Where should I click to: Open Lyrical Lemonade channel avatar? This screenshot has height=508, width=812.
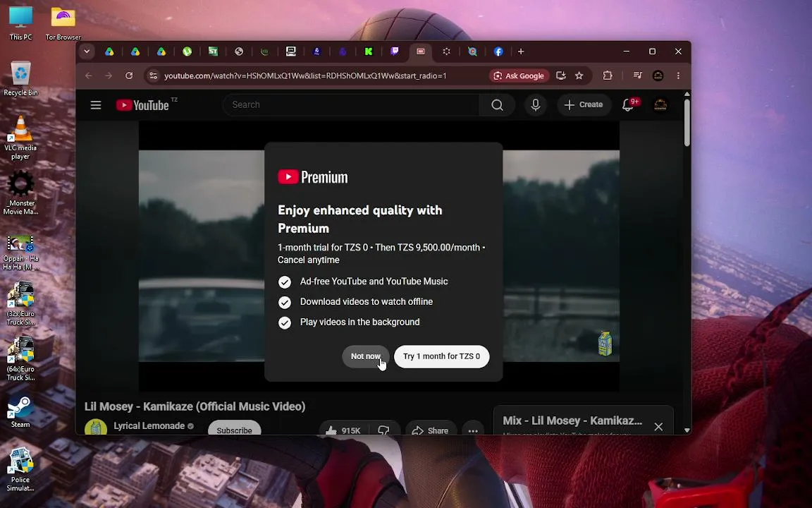tap(96, 428)
